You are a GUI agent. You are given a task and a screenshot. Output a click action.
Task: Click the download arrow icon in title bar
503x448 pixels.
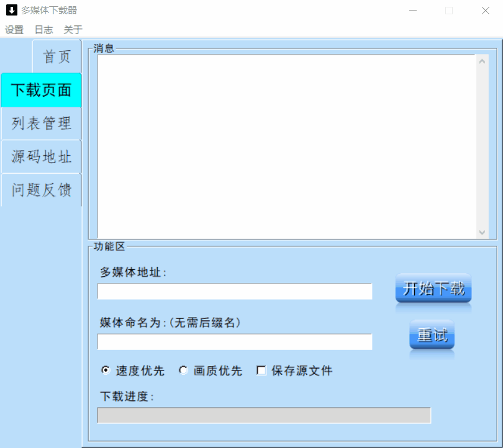[10, 10]
